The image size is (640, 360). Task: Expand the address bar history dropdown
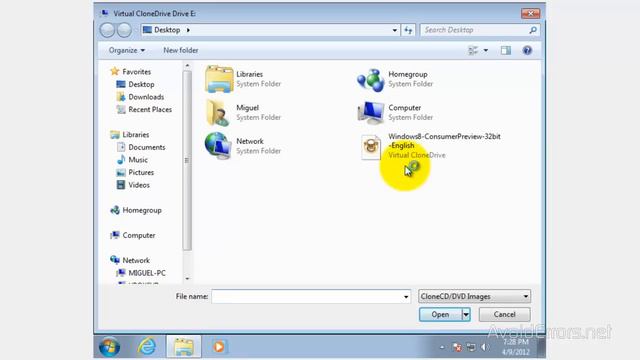click(x=394, y=30)
